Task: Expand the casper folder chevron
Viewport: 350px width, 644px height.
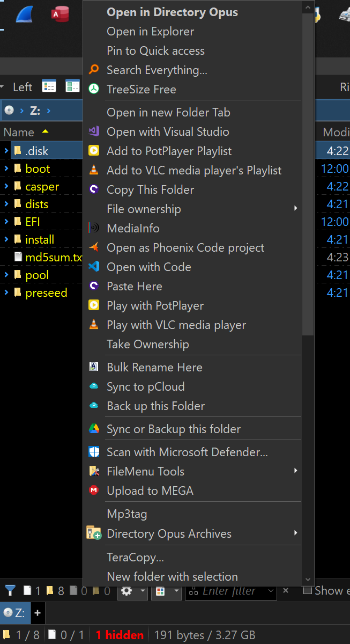Action: (x=6, y=186)
